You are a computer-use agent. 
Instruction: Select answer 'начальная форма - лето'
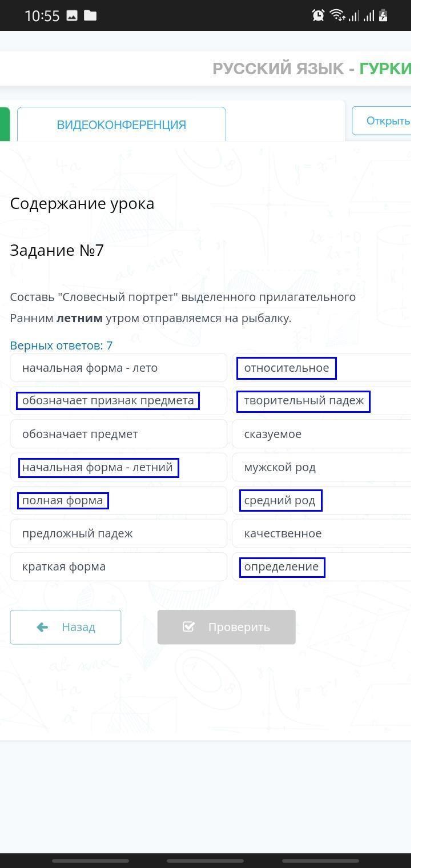pyautogui.click(x=118, y=368)
